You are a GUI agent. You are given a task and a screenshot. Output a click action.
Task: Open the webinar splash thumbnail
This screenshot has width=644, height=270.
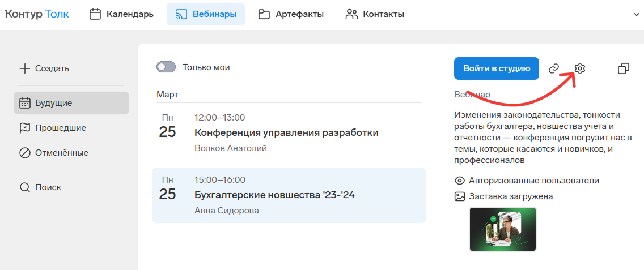[503, 229]
